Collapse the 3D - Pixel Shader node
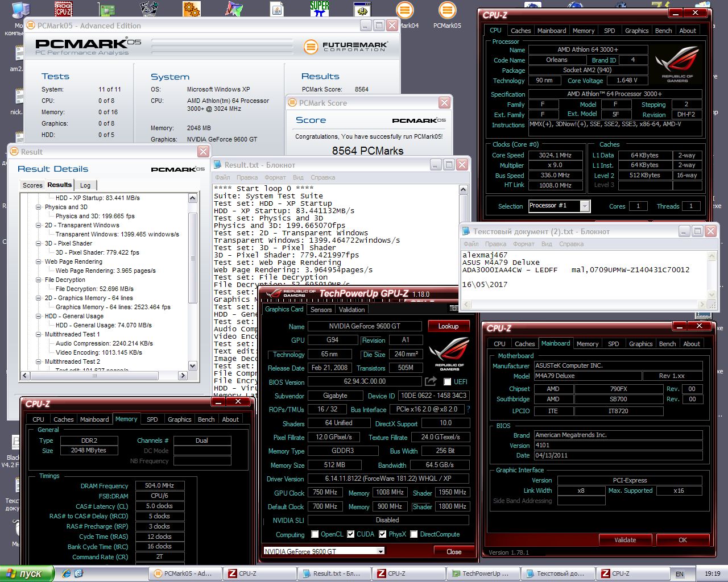 tap(38, 243)
